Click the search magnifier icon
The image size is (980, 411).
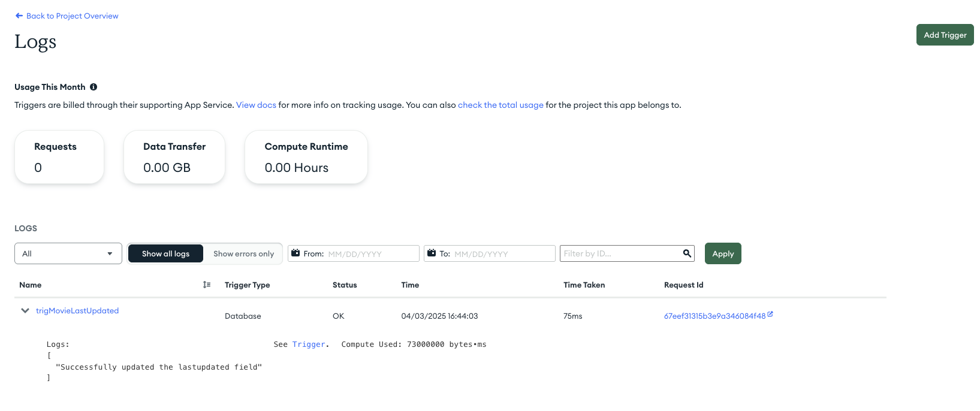[687, 253]
